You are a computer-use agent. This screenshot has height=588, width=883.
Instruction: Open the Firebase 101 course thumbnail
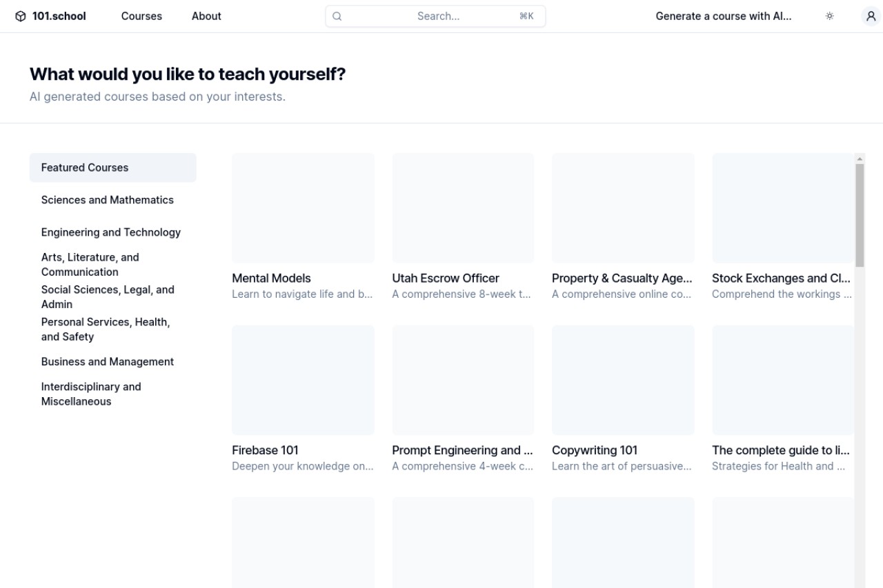[x=303, y=381]
